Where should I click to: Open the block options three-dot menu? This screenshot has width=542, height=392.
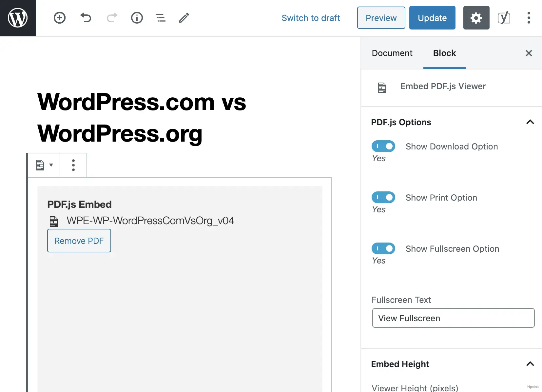[x=73, y=165]
